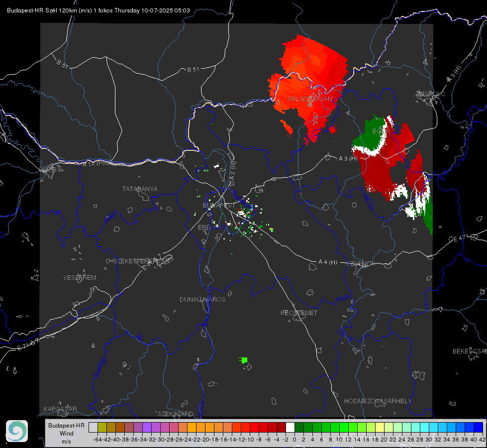Click the SALGOTARJAN label in the red echo

[310, 99]
